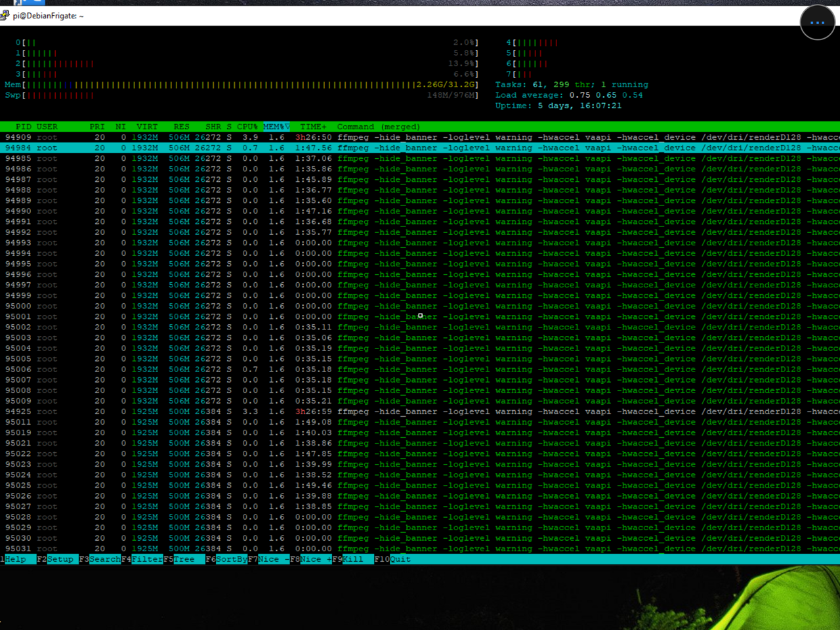The image size is (840, 630).
Task: Click the CPU 1 meter showing 5.8%
Action: [x=247, y=53]
